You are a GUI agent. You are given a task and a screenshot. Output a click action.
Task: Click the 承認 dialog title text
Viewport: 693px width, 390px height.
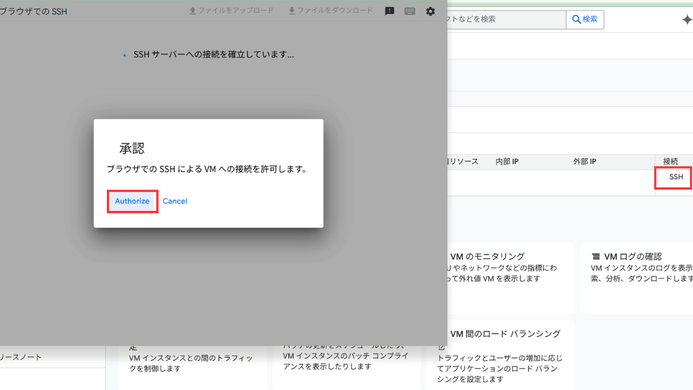click(132, 148)
